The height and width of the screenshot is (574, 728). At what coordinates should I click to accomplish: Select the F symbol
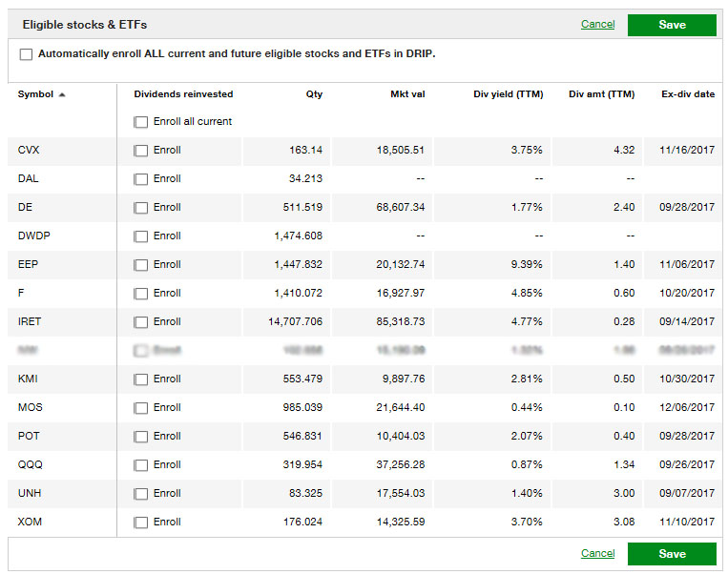pyautogui.click(x=21, y=293)
